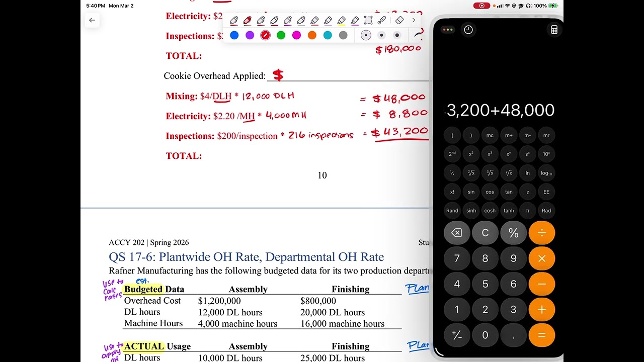644x362 pixels.
Task: Tap the sin function key
Action: tap(471, 192)
